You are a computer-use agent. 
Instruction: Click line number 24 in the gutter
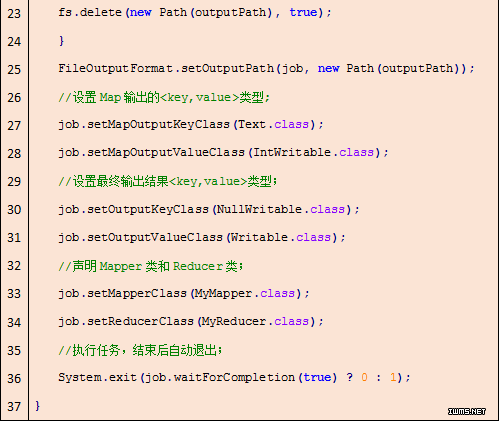(x=14, y=42)
